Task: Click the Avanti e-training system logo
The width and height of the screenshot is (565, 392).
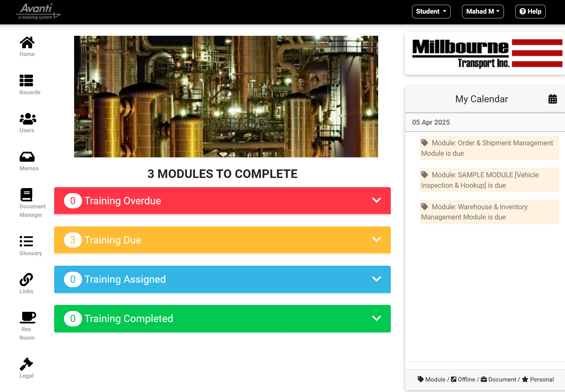Action: (x=38, y=12)
